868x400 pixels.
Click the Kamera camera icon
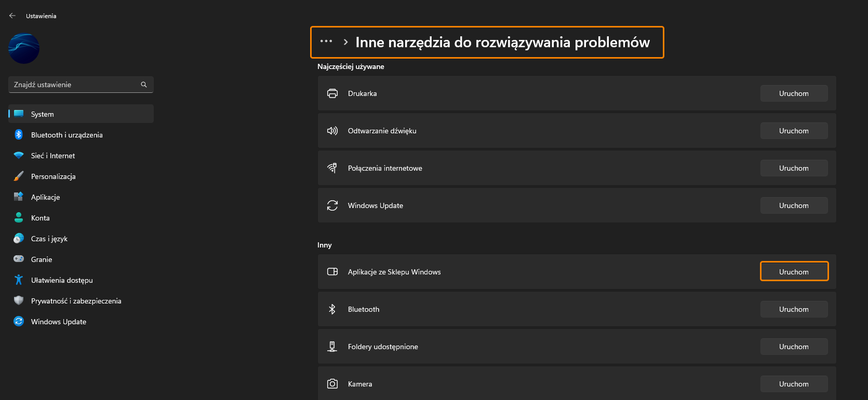(x=332, y=384)
